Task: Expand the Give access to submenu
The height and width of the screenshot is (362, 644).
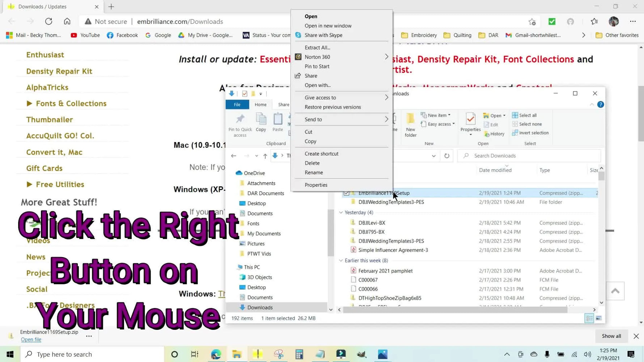Action: coord(386,98)
